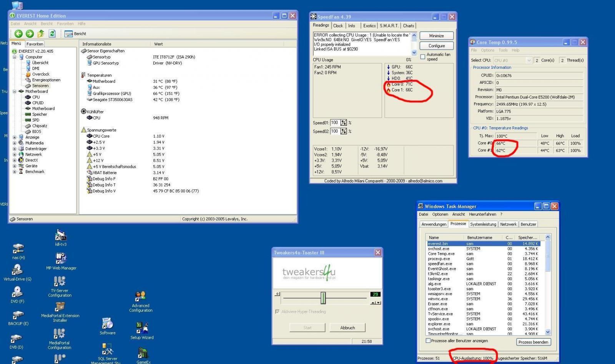615x364 pixels.
Task: Click the green Forward arrow in EVEREST toolbar
Action: 30,34
